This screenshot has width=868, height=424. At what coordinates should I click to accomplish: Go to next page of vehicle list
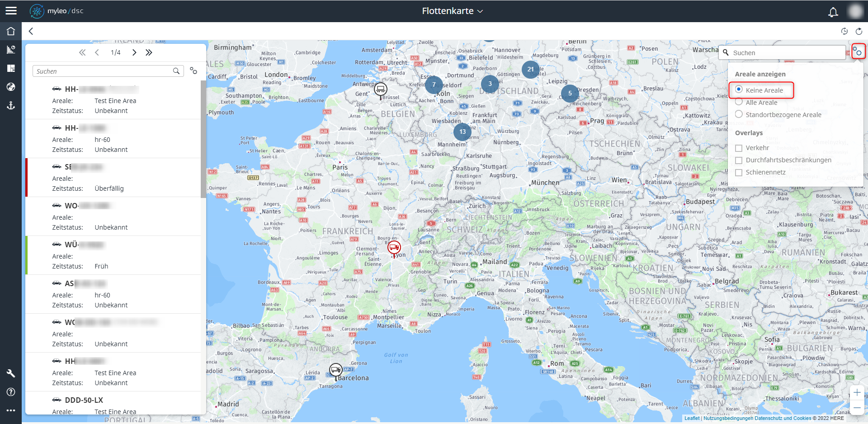click(134, 52)
